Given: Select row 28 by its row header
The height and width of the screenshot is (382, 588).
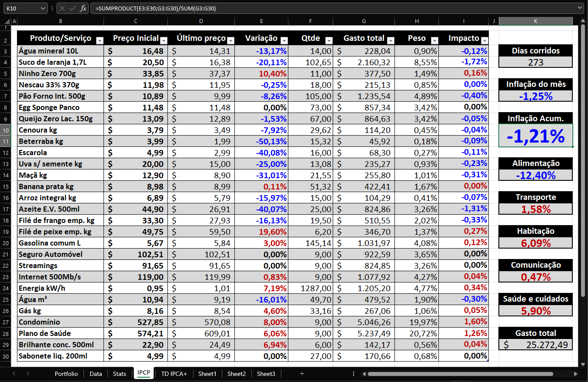Looking at the screenshot, I should click(6, 333).
